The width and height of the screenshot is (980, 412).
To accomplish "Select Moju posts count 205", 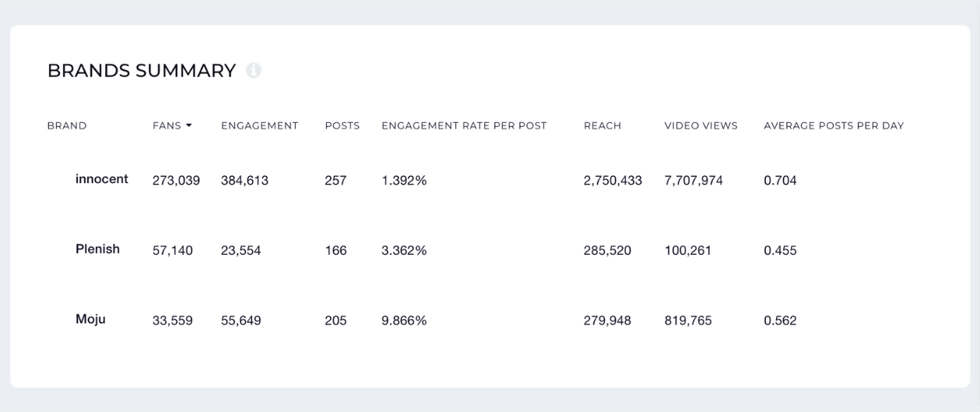I will point(335,321).
